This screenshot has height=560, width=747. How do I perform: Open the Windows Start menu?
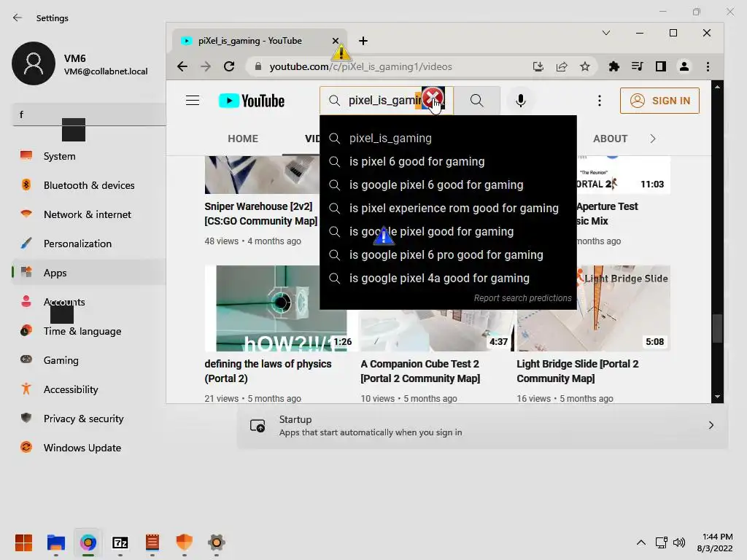click(23, 542)
